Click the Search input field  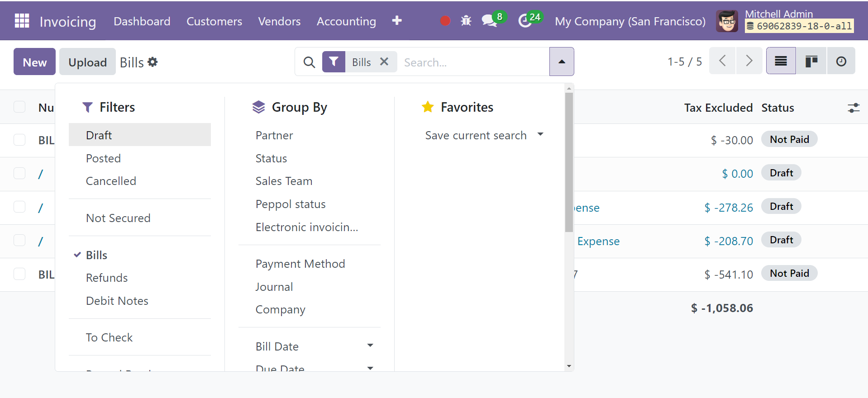(474, 62)
